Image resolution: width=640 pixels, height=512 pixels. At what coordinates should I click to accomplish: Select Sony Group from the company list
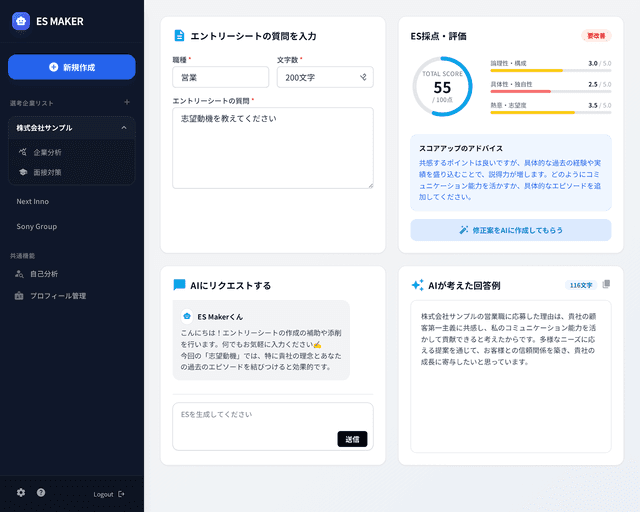coord(37,226)
